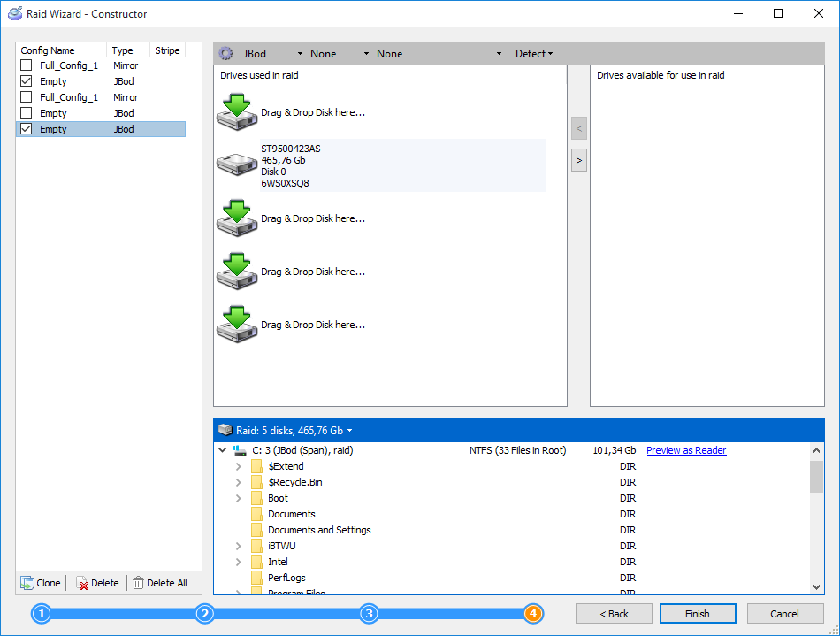
Task: Click the Boot folder icon
Action: tap(256, 498)
